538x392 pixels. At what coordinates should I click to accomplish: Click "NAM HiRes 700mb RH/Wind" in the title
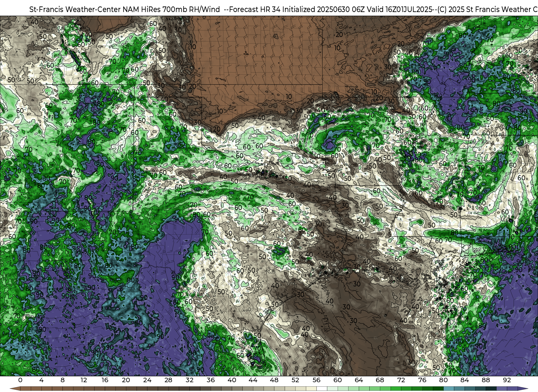point(171,10)
